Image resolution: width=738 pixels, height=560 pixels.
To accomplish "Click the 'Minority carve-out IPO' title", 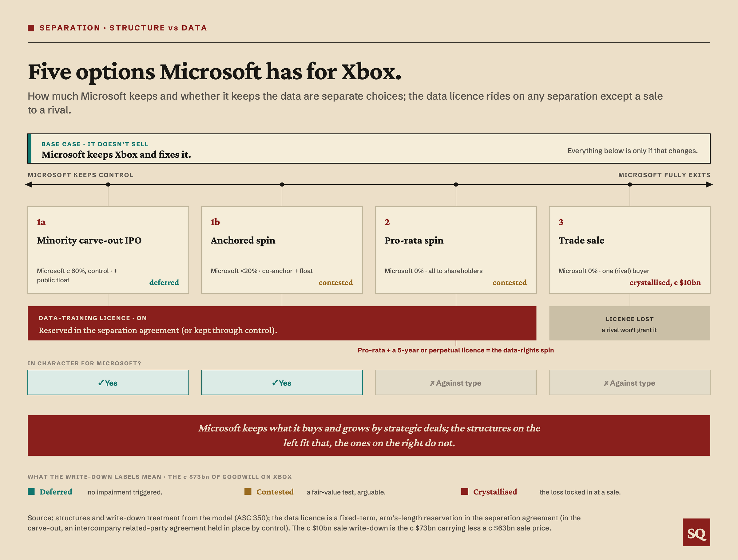I will [x=89, y=240].
